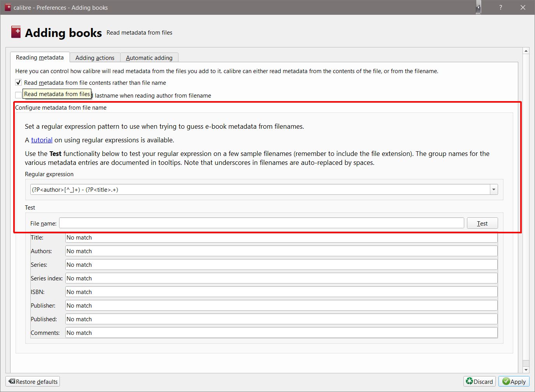Apply the settings with Apply button

pos(514,381)
